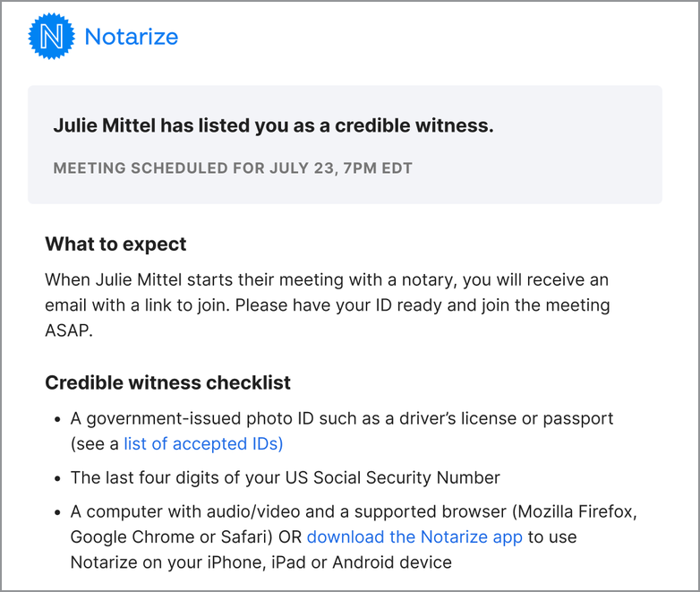
Task: Click the last four digits Social Security line
Action: (x=285, y=477)
